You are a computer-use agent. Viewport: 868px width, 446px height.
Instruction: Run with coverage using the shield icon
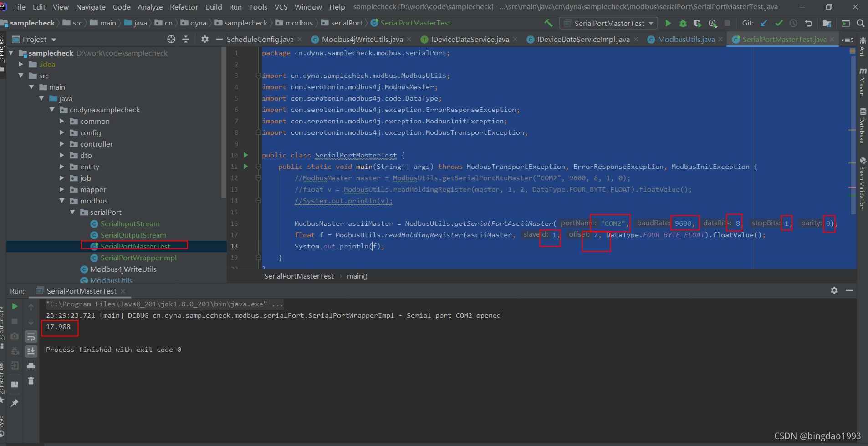[x=698, y=23]
